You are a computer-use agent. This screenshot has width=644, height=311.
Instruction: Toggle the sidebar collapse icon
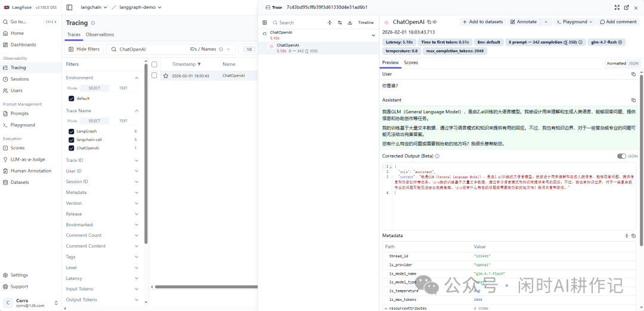coord(69,7)
